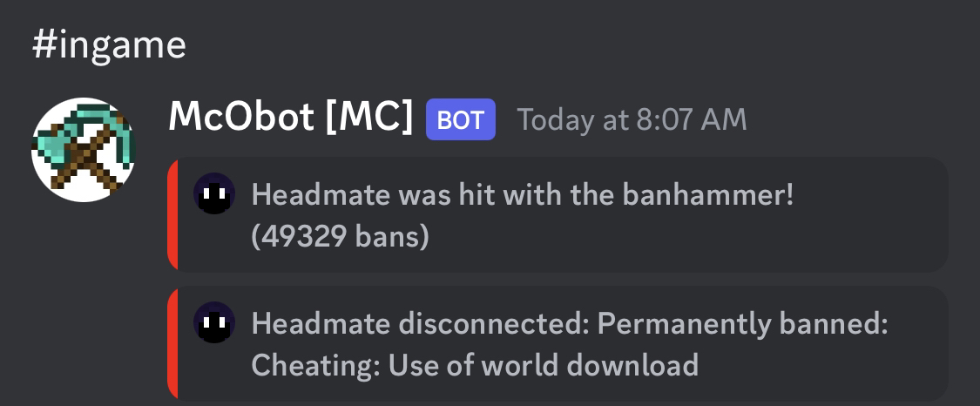This screenshot has width=980, height=406.
Task: Click the player head icon in banhammer message
Action: (x=213, y=194)
